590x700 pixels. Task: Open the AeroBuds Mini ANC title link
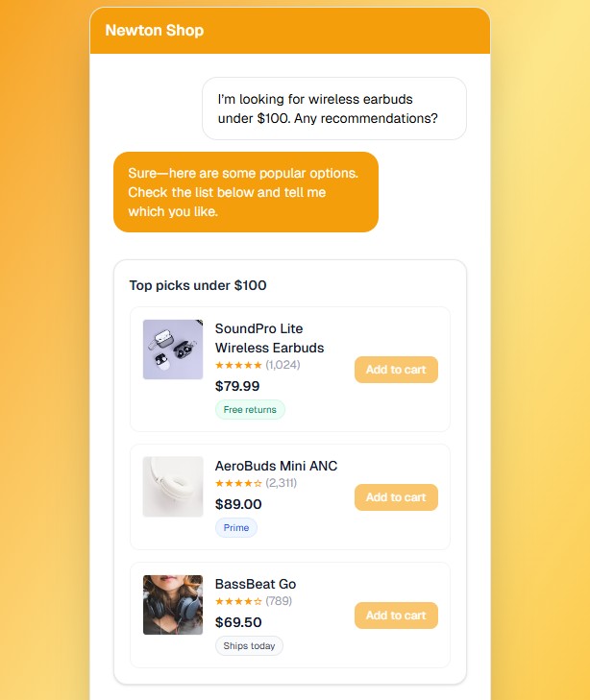[276, 466]
